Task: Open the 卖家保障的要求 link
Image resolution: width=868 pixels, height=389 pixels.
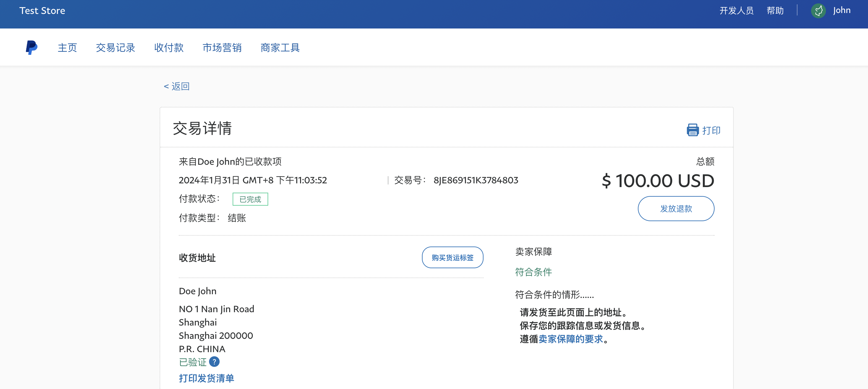Action: [x=570, y=339]
